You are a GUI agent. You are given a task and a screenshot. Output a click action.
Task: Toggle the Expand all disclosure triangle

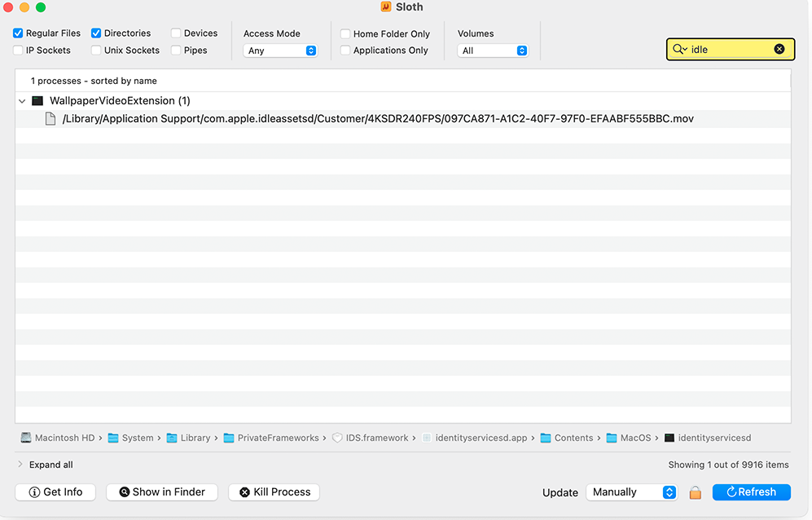20,465
